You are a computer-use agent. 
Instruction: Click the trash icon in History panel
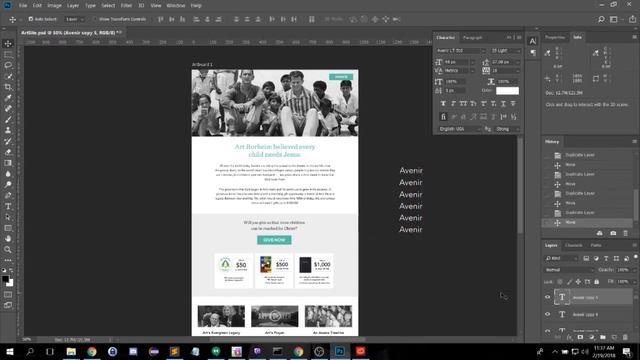pos(625,233)
